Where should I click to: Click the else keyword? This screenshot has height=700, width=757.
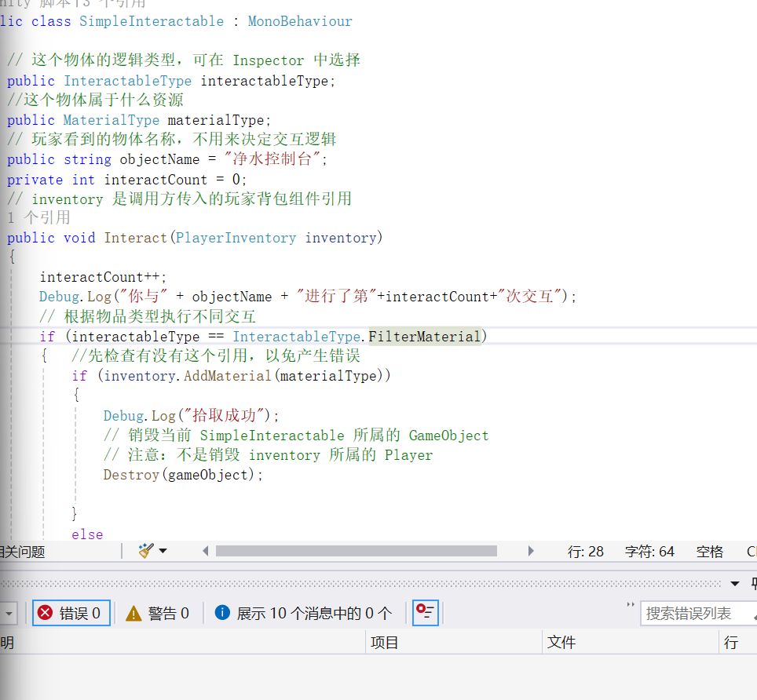(87, 534)
